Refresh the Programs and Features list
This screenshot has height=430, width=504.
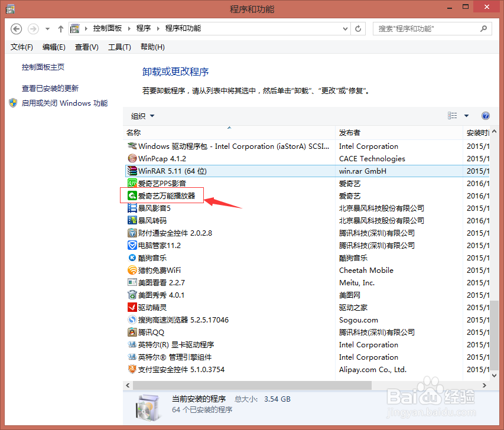(357, 29)
